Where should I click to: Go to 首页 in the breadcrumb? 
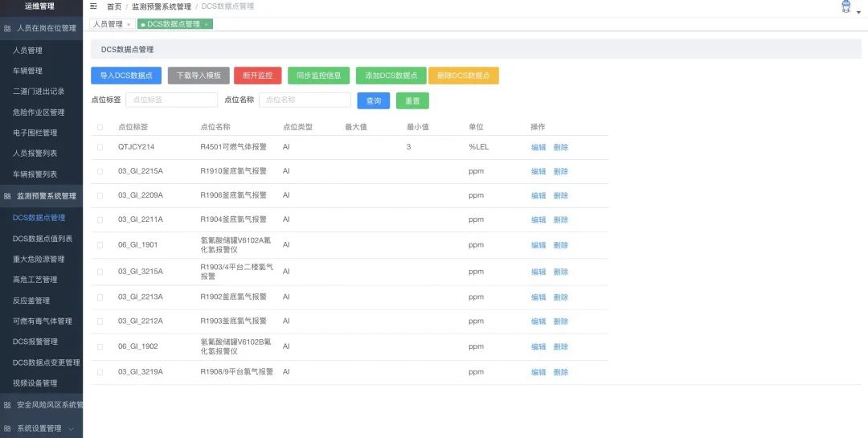(x=114, y=6)
